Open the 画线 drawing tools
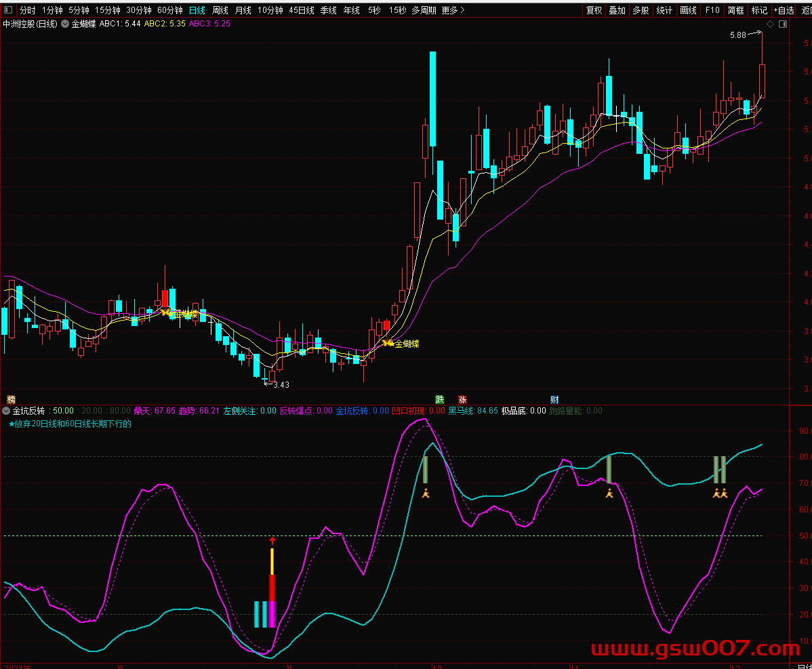The height and width of the screenshot is (669, 812). [688, 10]
